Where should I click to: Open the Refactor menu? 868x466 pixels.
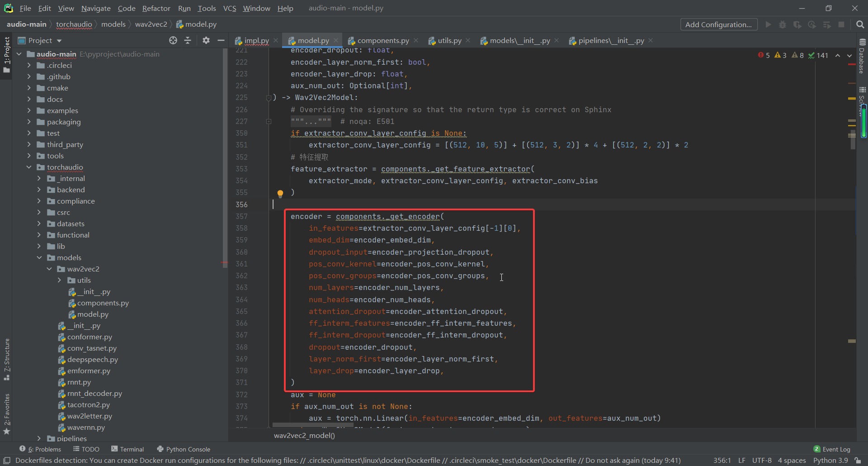(156, 8)
